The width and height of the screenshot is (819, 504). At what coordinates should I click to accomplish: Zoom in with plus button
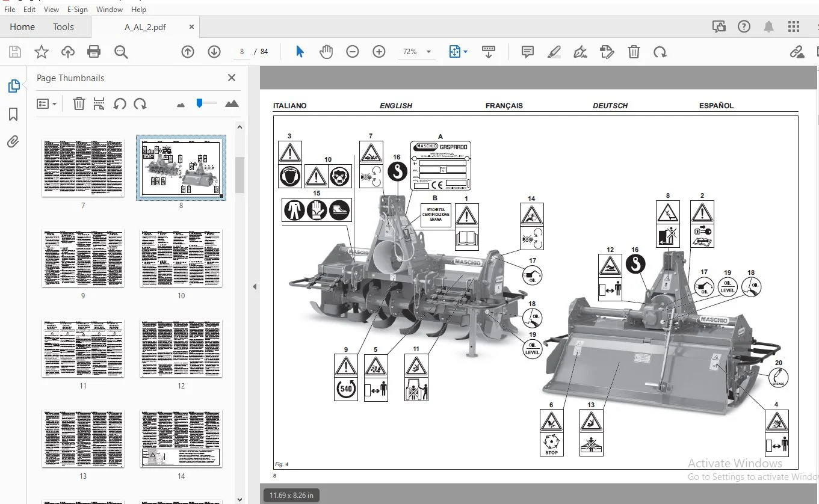[x=379, y=52]
